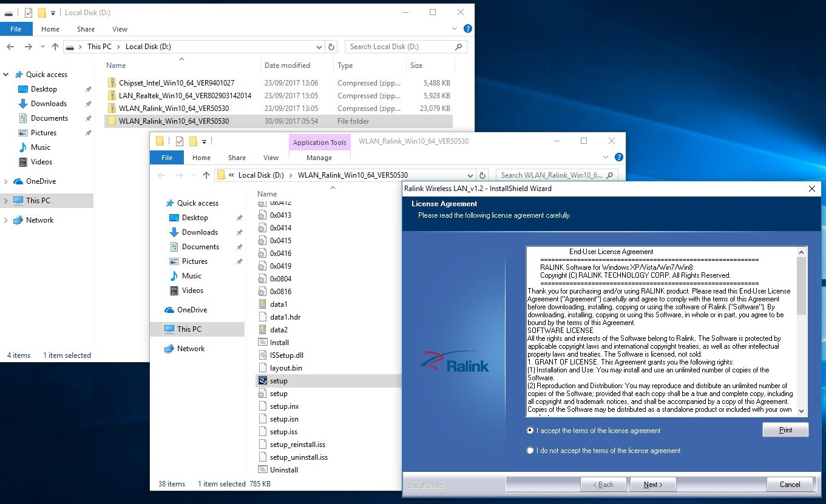Open File tab in Local Disk (D:) window
Screen dimensions: 826x504
coord(16,29)
